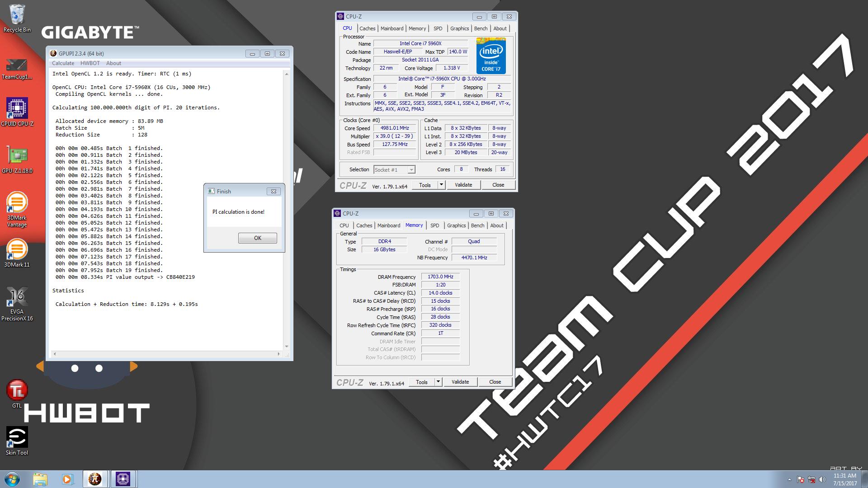The image size is (868, 488).
Task: Launch CPUID CPU-Z desktop shortcut
Action: coord(17,112)
